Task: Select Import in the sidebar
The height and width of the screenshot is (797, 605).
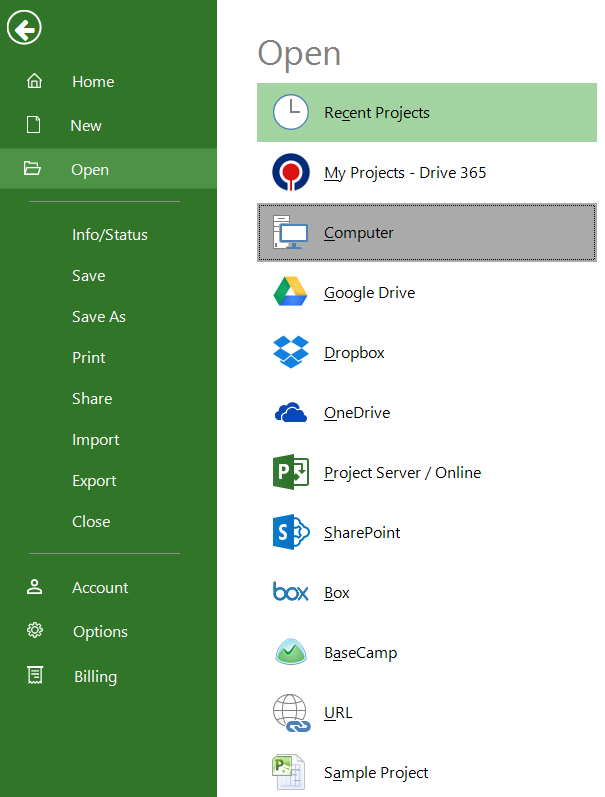Action: (x=96, y=440)
